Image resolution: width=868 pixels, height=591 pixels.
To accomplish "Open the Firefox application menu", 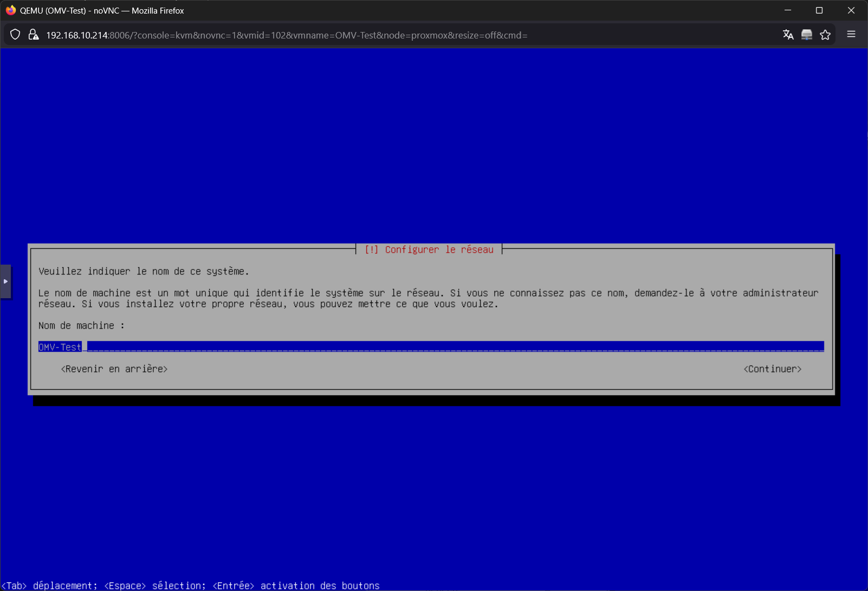I will (x=851, y=34).
